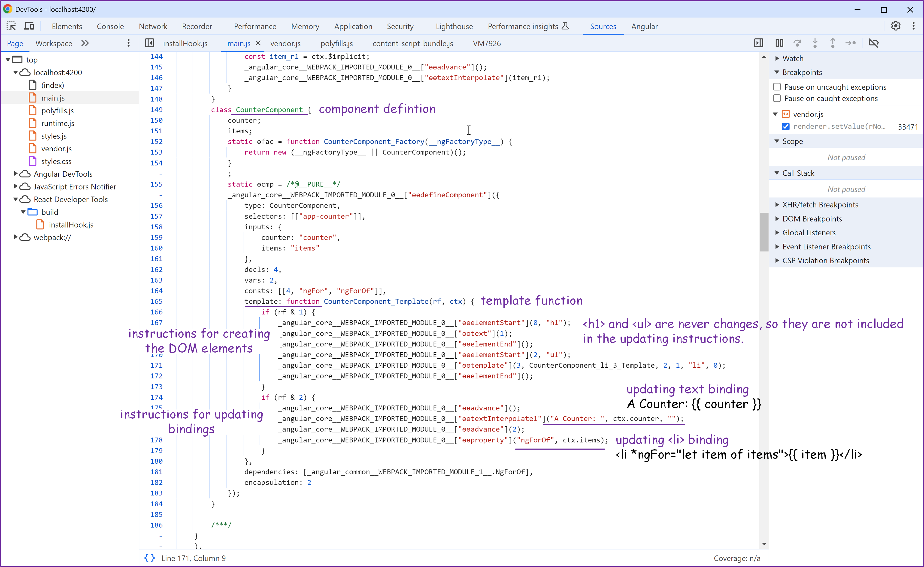Image resolution: width=924 pixels, height=567 pixels.
Task: Open the Application panel
Action: [x=353, y=26]
